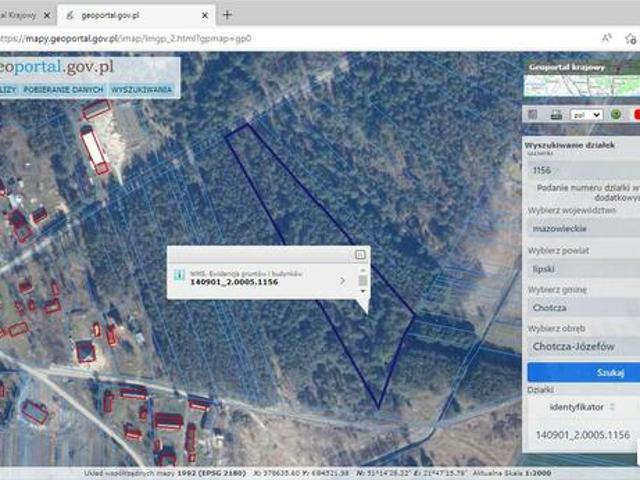Close the geoportal.gov.pl browser tab
640x480 pixels.
(x=206, y=15)
